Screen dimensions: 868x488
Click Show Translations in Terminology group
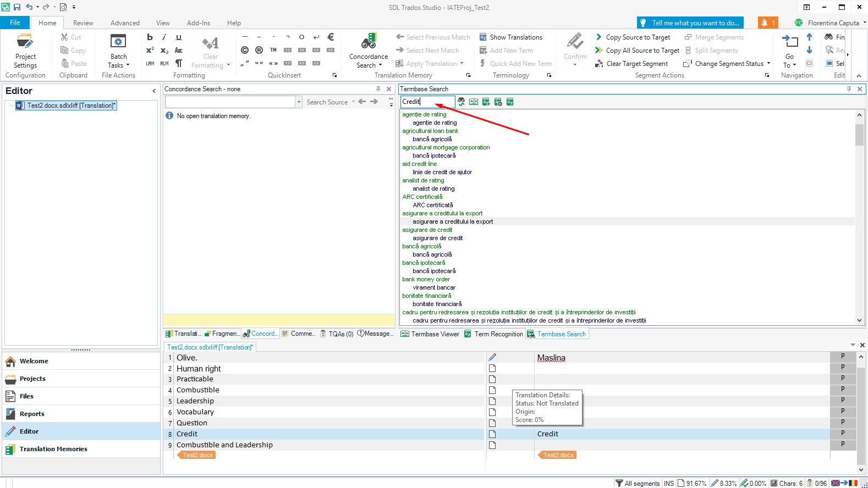(x=511, y=37)
